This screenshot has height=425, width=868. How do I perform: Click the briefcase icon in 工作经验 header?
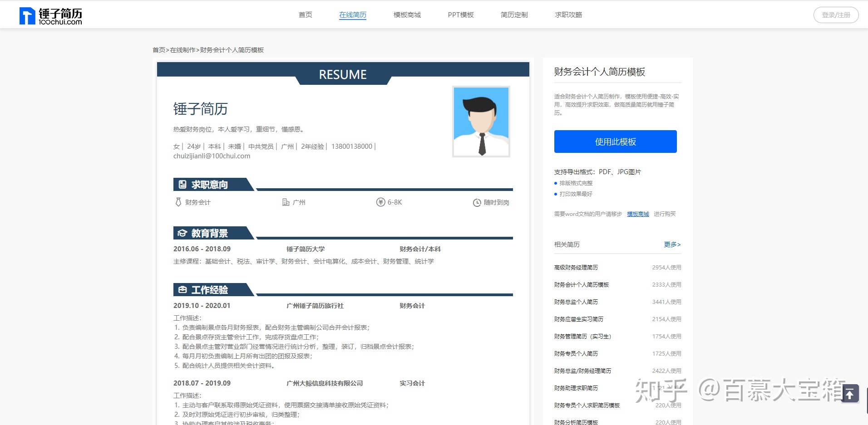pyautogui.click(x=182, y=289)
